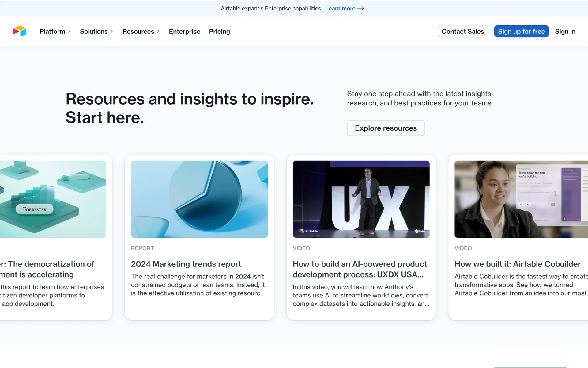Click the Airtable watermark in the UXDX video
This screenshot has height=368, width=588.
(x=308, y=231)
